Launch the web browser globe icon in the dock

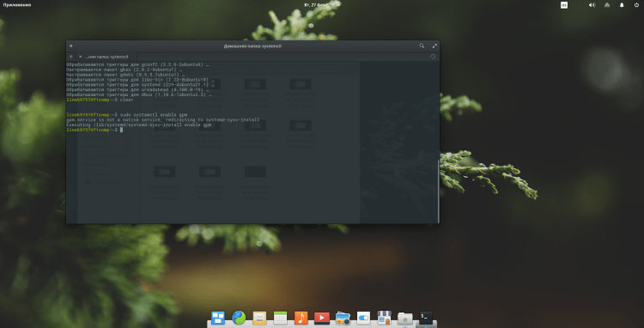pyautogui.click(x=239, y=318)
